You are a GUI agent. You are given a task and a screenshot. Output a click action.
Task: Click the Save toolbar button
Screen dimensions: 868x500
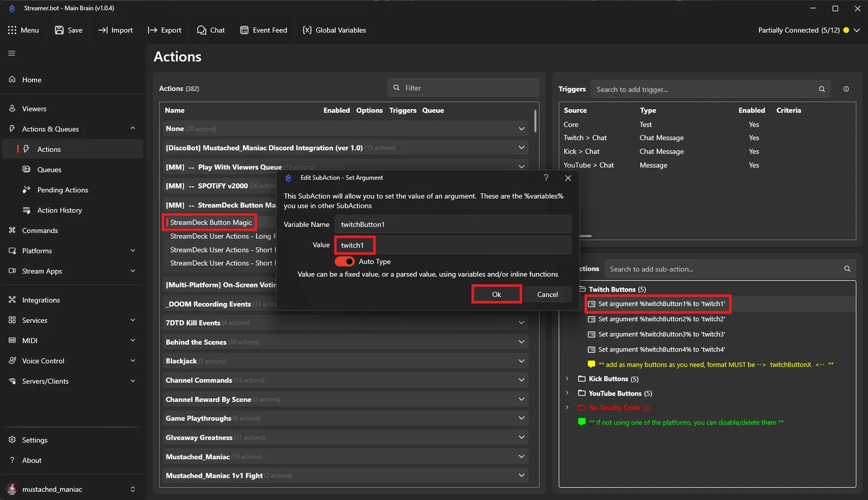point(68,30)
